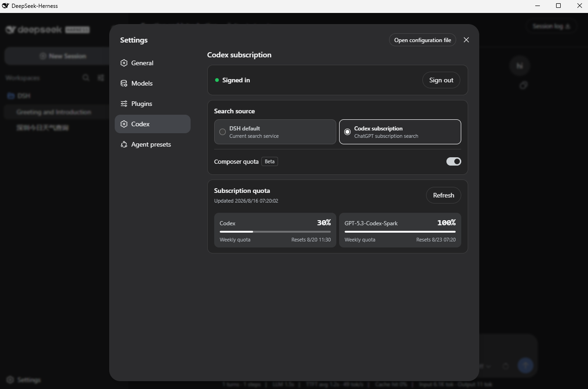Click the 'Codex subscription' page heading
588x389 pixels.
tap(239, 55)
